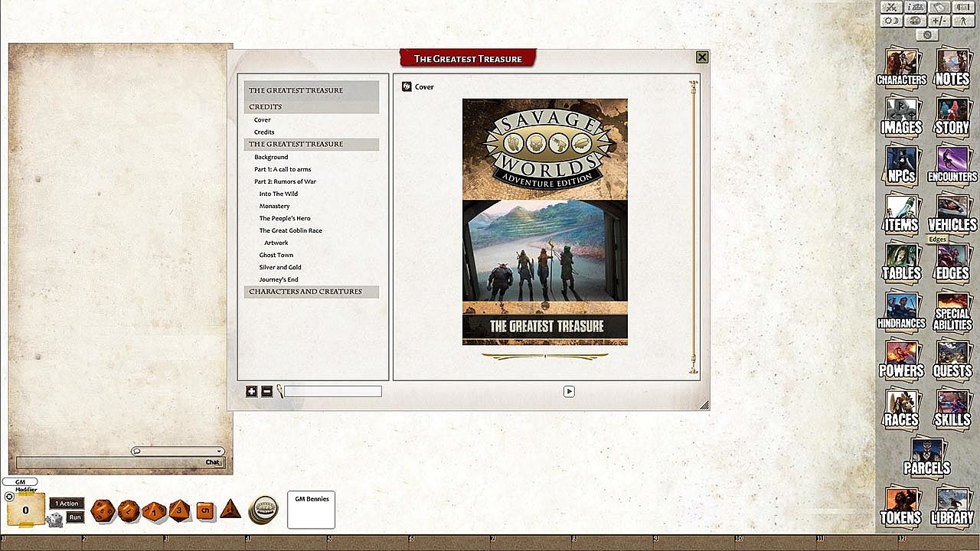Click the index search filter field
This screenshot has height=551, width=980.
coord(333,391)
